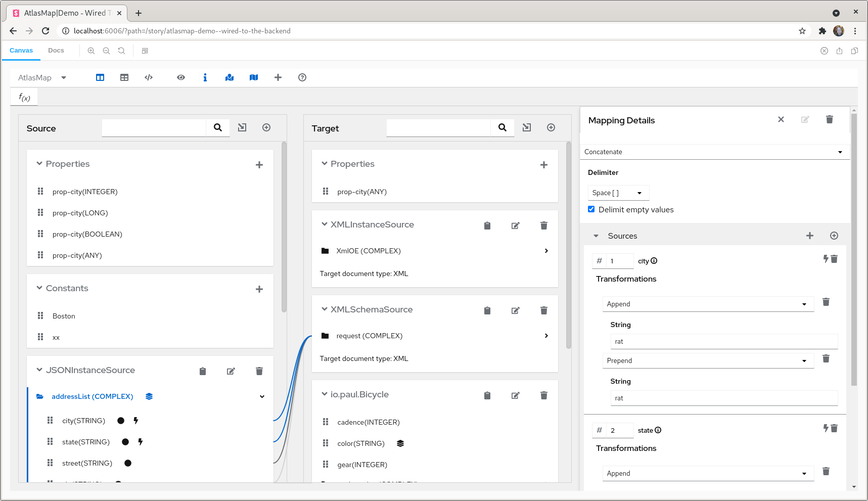Viewport: 868px width, 501px height.
Task: Select the Canvas tab
Action: (x=21, y=50)
